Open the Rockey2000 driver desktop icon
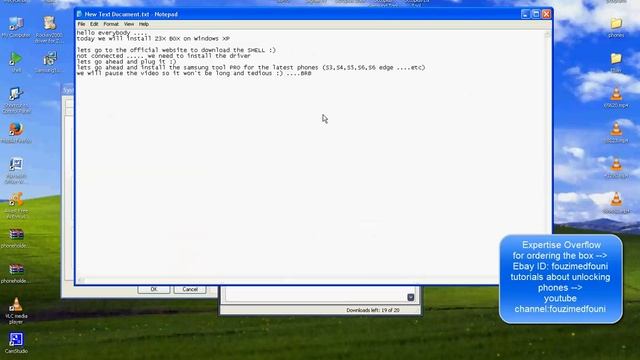Screen dimensions: 640x360 click(x=49, y=29)
